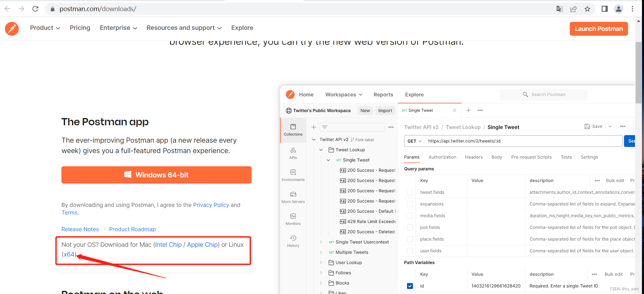The image size is (644, 294).
Task: Open Collections in the app sidebar
Action: point(293,130)
